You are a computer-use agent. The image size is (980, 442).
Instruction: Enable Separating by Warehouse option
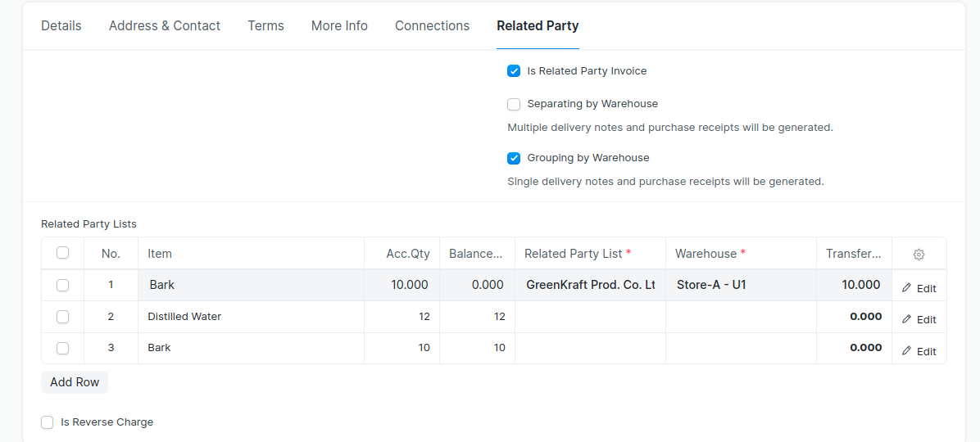point(514,104)
